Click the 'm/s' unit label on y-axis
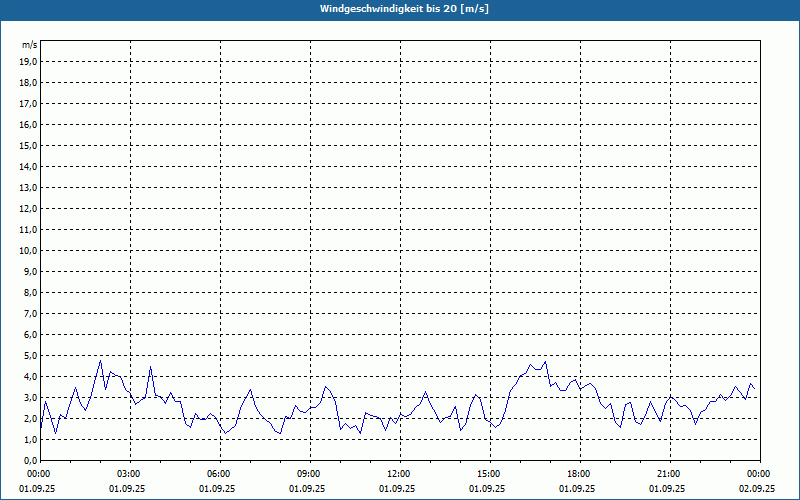This screenshot has width=800, height=500. pyautogui.click(x=29, y=45)
